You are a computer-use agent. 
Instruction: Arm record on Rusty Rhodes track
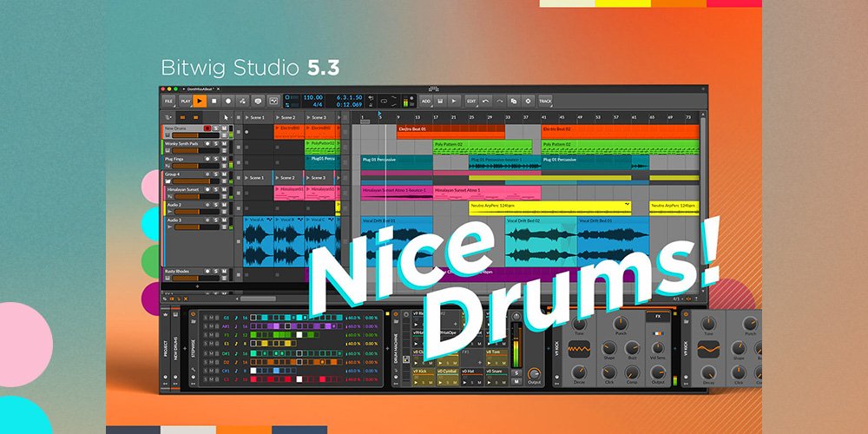coord(207,271)
